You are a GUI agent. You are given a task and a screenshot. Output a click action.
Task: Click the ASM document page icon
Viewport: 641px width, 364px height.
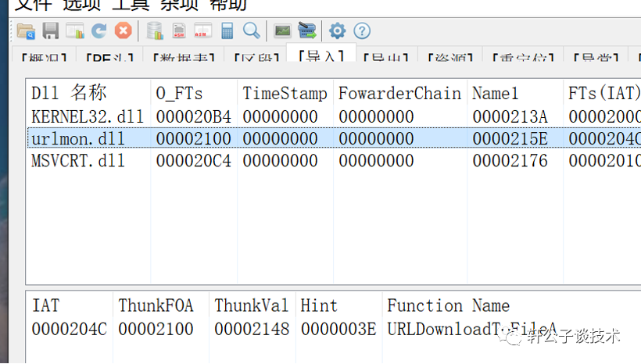click(x=179, y=31)
